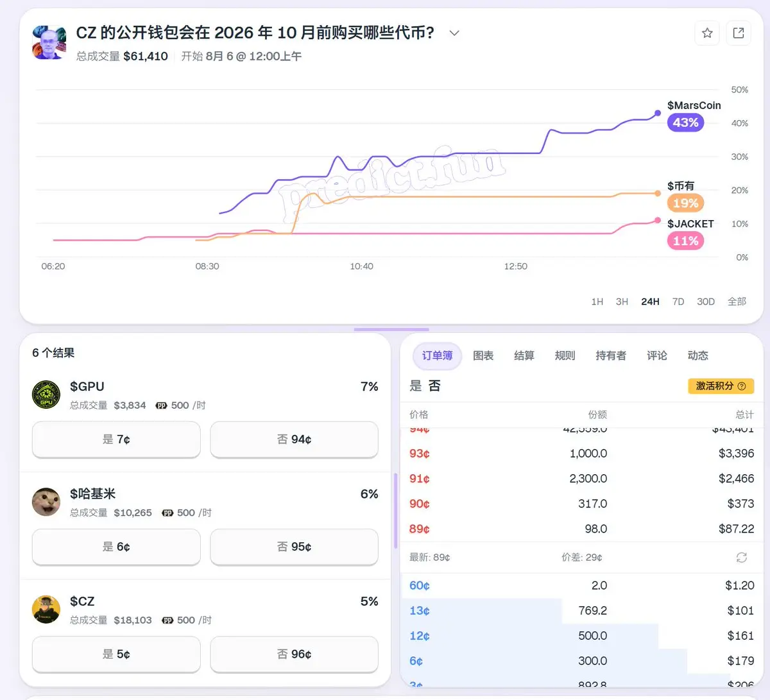Select the 7D chart range
770x700 pixels.
(x=678, y=302)
